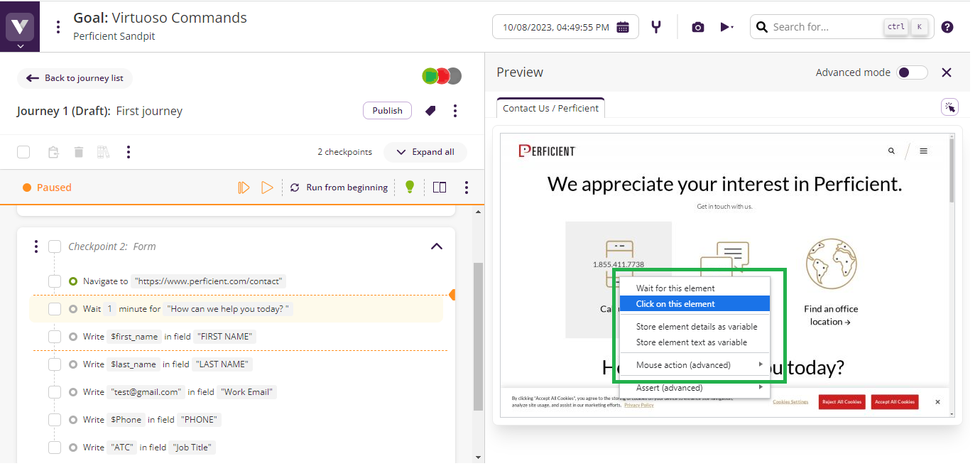
Task: Click Find an office location link
Action: click(831, 315)
